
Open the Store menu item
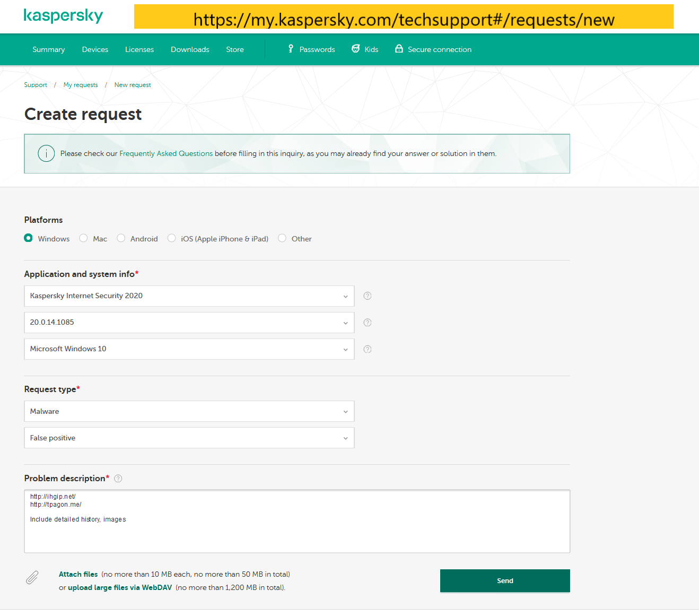pos(235,49)
